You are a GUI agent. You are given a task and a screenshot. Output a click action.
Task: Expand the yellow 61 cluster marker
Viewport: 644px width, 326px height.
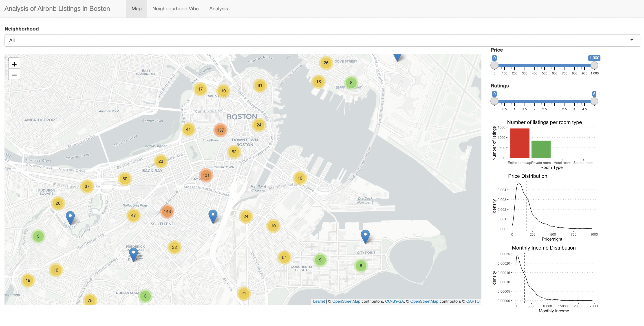tap(260, 86)
